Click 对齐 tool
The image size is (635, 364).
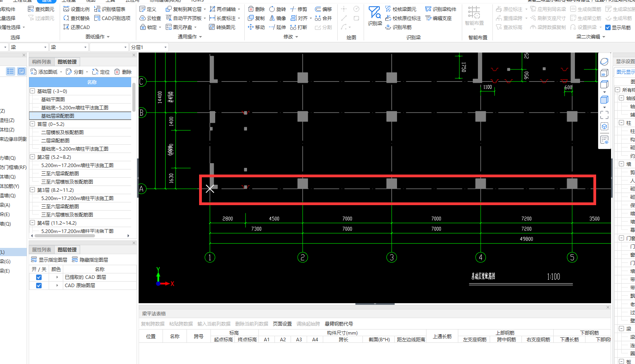coord(298,18)
